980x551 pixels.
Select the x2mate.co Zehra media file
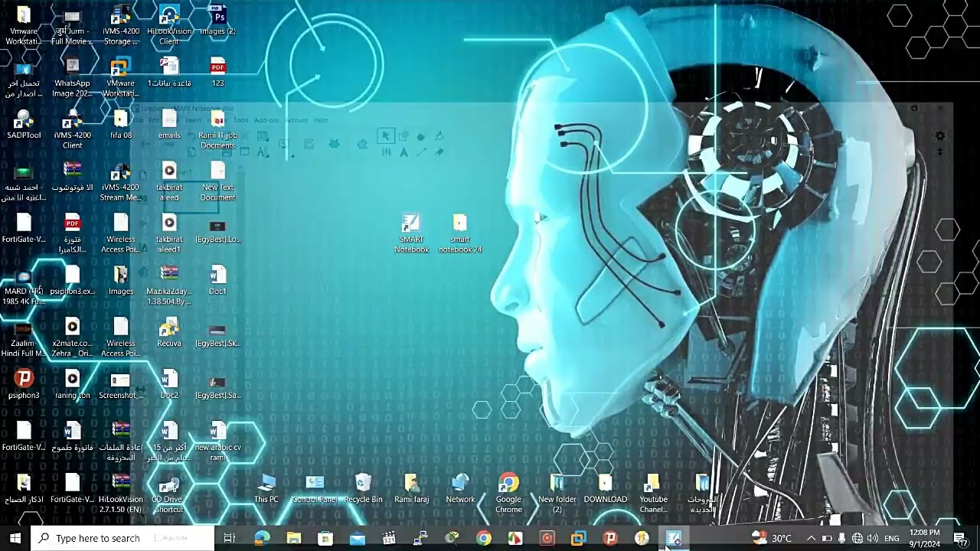click(72, 337)
